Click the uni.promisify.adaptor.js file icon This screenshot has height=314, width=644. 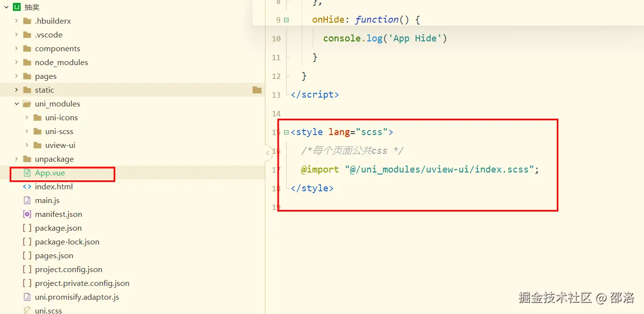[x=27, y=297]
